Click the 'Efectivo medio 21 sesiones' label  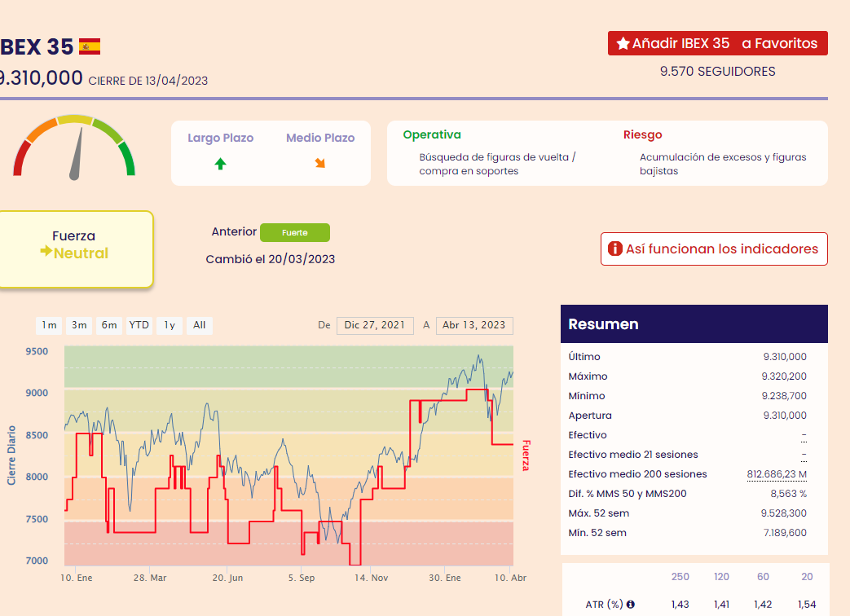pos(633,455)
